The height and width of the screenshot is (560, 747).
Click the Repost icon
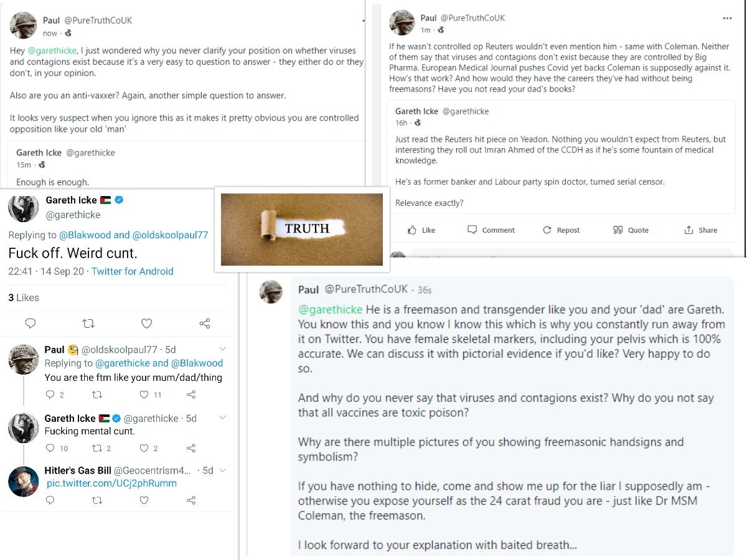click(x=547, y=230)
